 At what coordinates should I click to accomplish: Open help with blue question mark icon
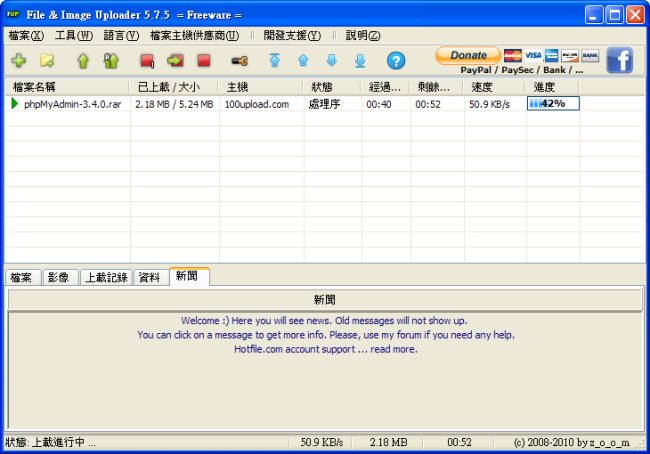point(396,61)
